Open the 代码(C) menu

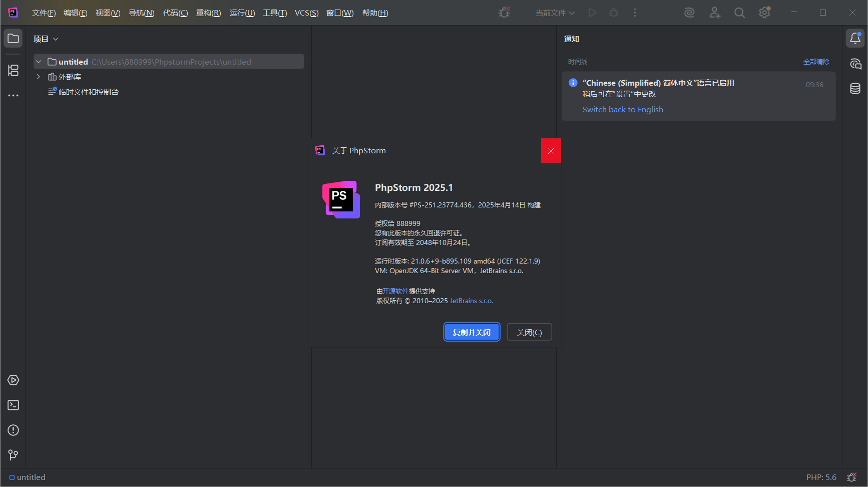coord(175,13)
